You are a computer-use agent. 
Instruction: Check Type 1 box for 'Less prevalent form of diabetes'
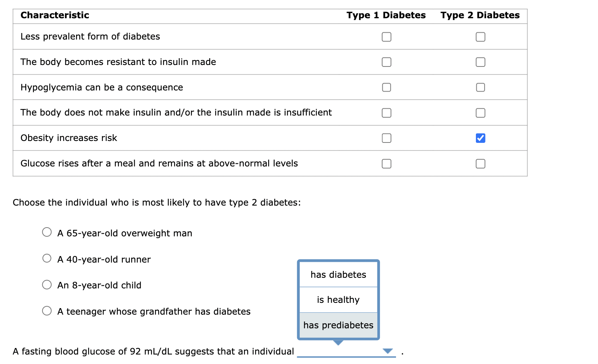(x=386, y=37)
